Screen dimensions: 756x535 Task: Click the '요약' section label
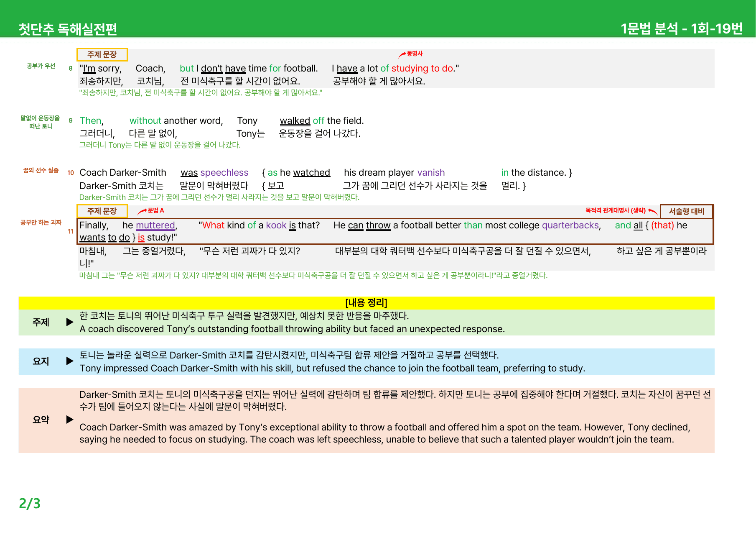tap(41, 420)
